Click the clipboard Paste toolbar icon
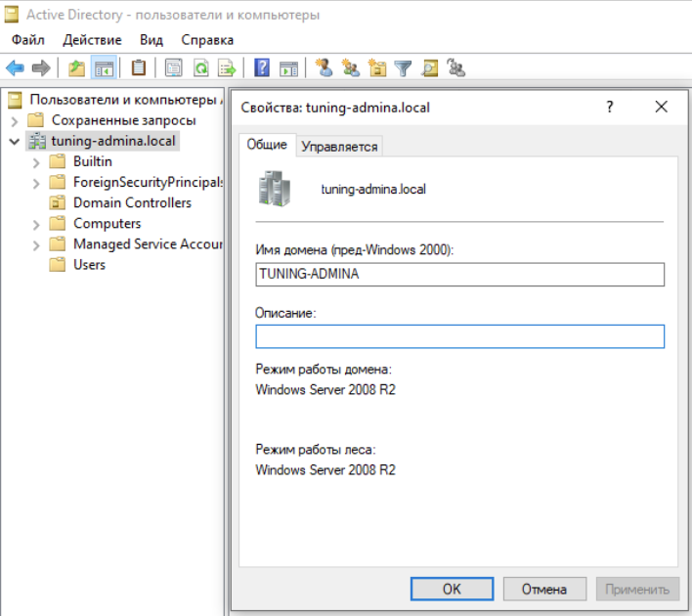 point(139,68)
